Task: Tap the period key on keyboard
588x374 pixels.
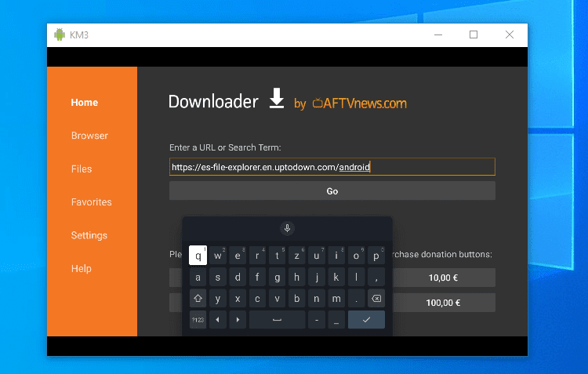Action: (356, 299)
